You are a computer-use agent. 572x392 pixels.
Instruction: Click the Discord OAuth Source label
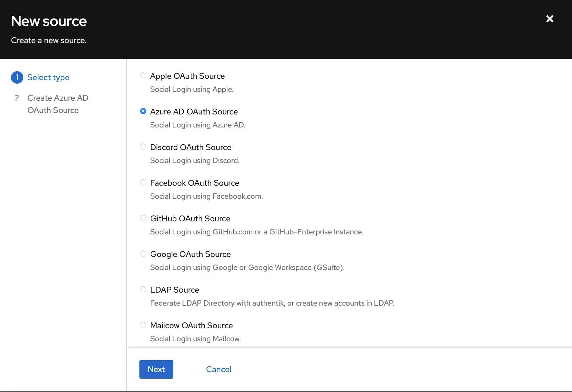point(191,147)
